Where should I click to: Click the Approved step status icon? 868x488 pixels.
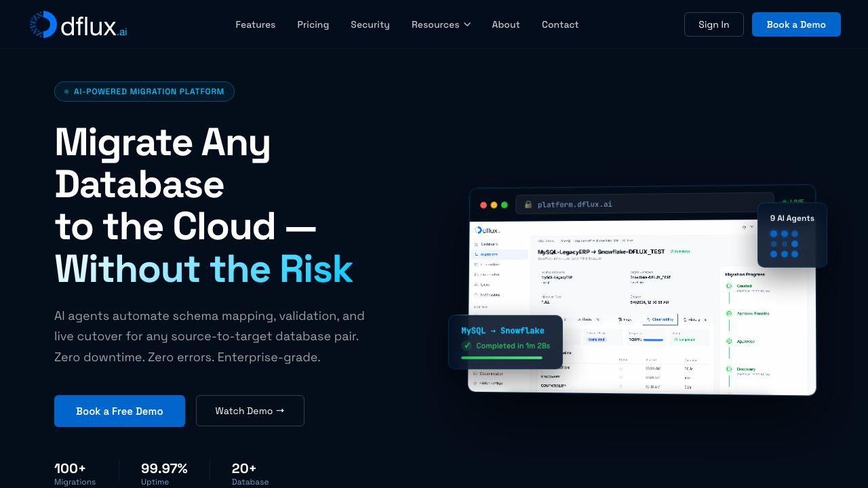pos(729,341)
